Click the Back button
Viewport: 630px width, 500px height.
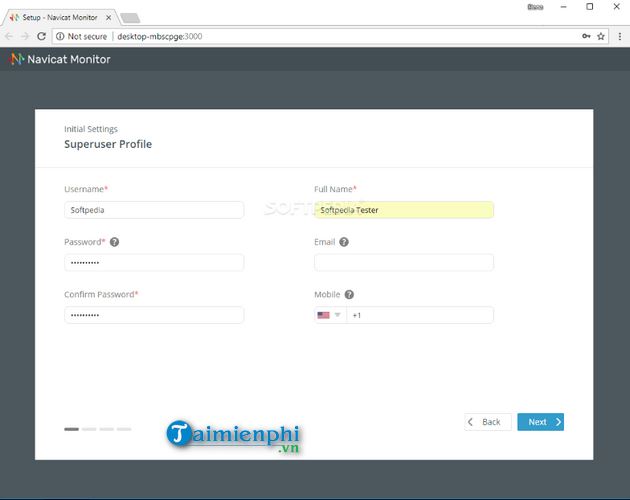click(x=488, y=422)
